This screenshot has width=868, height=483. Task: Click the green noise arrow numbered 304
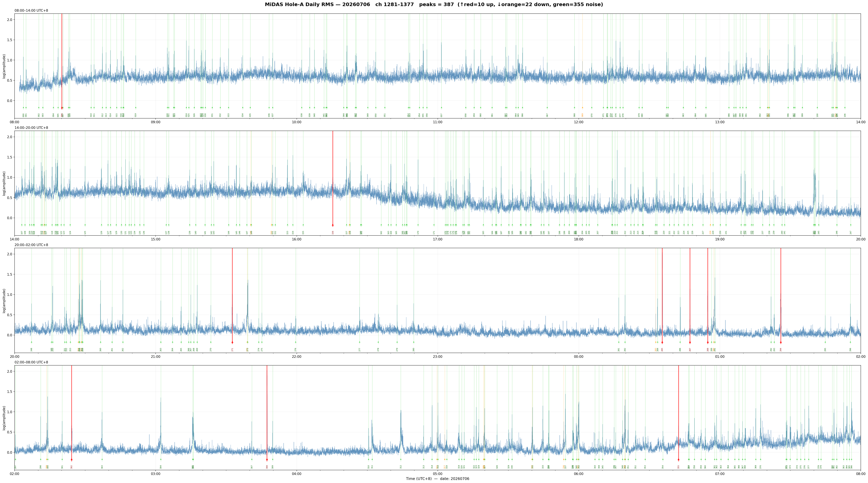pos(161,459)
